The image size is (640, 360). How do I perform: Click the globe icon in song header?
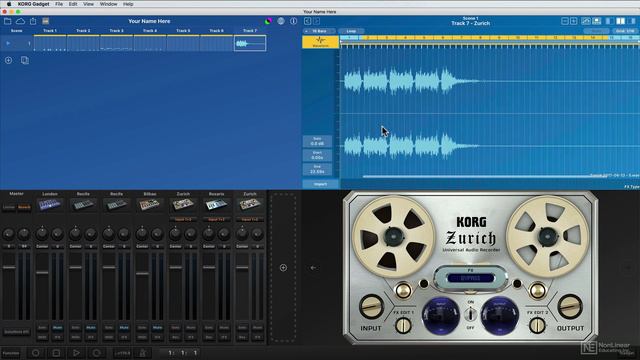point(281,21)
